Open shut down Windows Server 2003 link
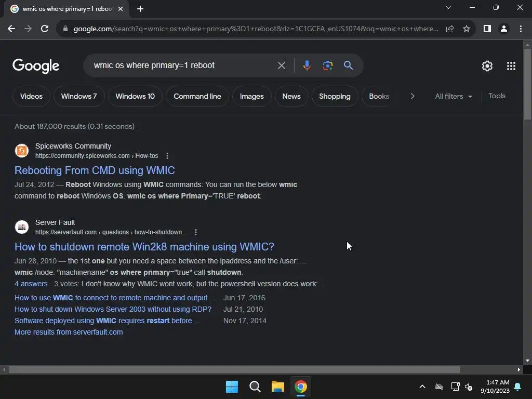The width and height of the screenshot is (532, 399). point(113,310)
